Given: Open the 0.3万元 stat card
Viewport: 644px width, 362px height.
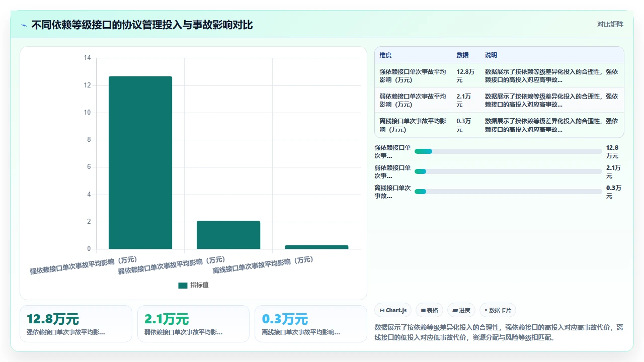Looking at the screenshot, I should [311, 324].
